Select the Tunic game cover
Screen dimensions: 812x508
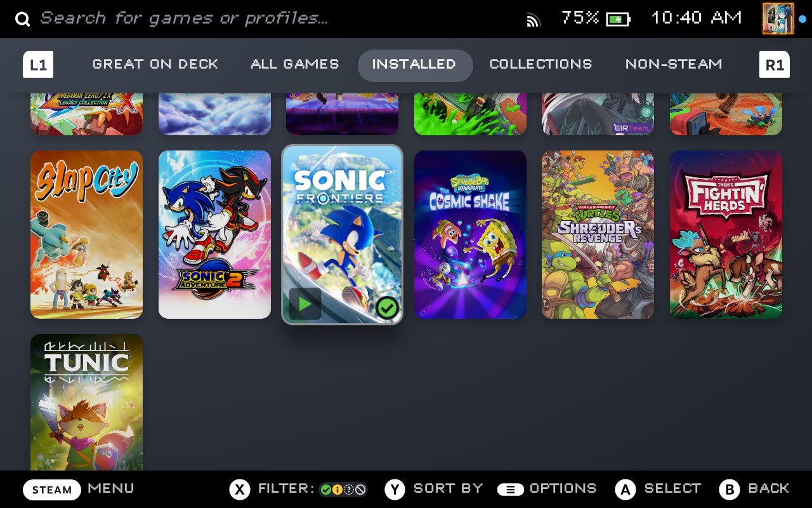tap(86, 402)
